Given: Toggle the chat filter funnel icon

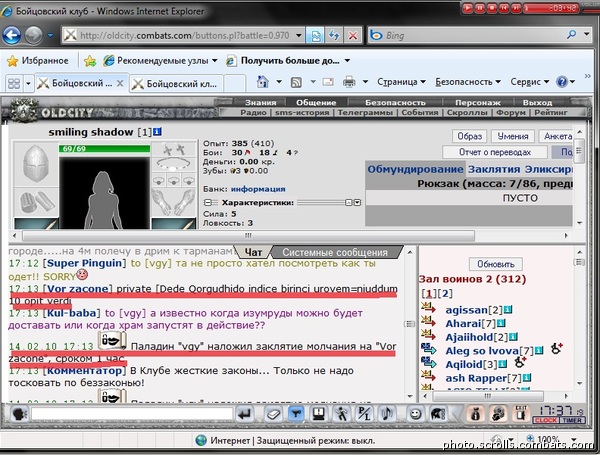Looking at the screenshot, I should (296, 414).
